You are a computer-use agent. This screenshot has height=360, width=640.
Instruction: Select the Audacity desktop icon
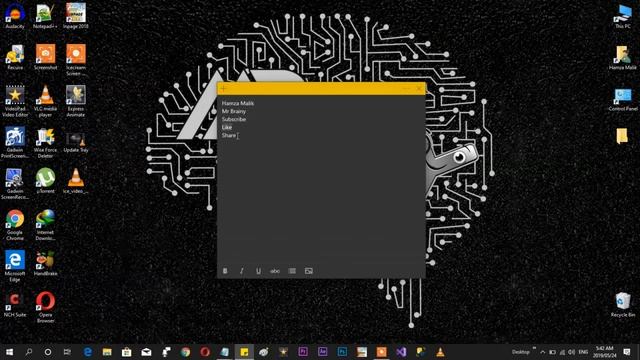[x=15, y=16]
